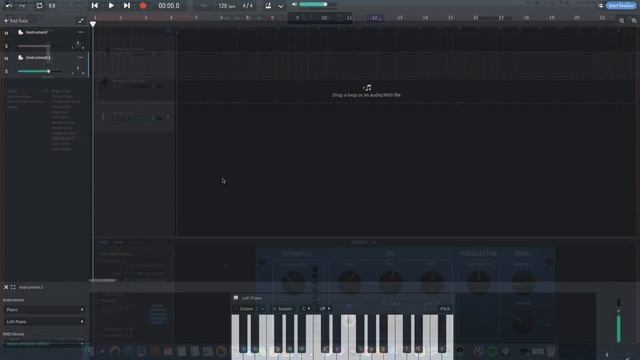Click the Start Session button

[621, 6]
